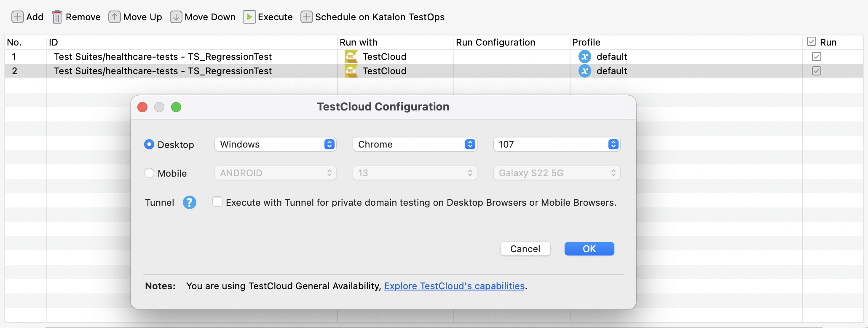Click the Profile column header
The height and width of the screenshot is (328, 868).
(686, 42)
